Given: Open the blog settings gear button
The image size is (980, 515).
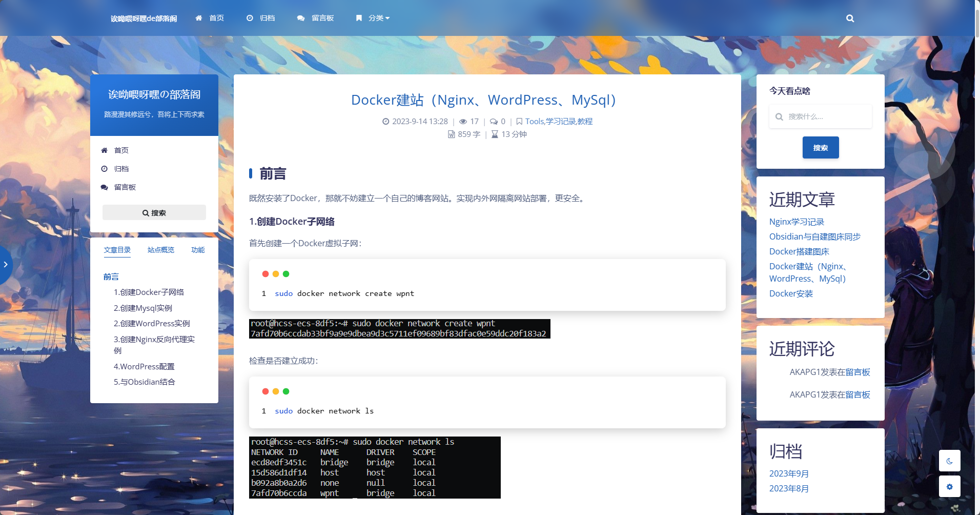Looking at the screenshot, I should (949, 487).
